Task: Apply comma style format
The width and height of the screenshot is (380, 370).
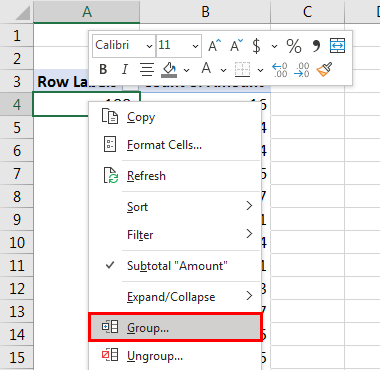Action: [316, 46]
